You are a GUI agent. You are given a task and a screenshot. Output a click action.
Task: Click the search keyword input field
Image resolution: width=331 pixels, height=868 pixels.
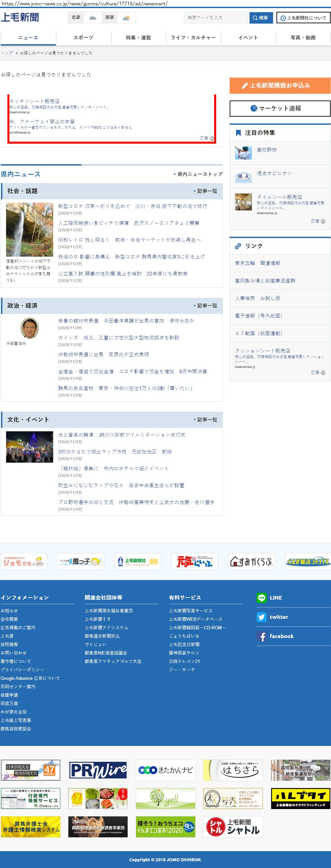click(x=216, y=18)
